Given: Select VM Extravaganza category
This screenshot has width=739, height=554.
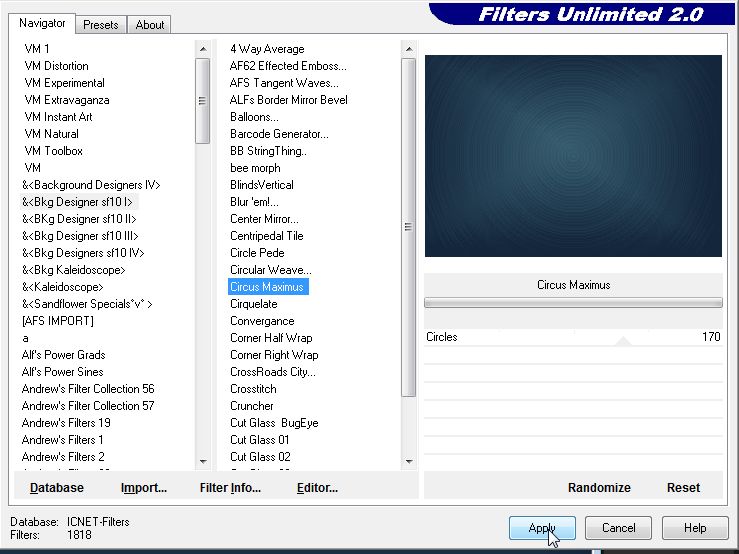Looking at the screenshot, I should [x=67, y=100].
